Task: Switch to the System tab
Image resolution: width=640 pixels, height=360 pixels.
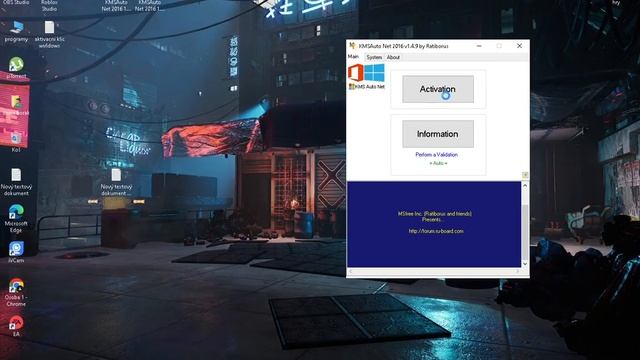Action: tap(374, 58)
